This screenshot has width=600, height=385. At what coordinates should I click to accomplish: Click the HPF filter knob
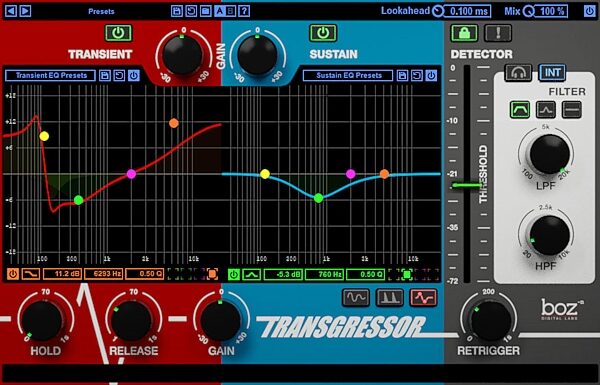click(549, 235)
